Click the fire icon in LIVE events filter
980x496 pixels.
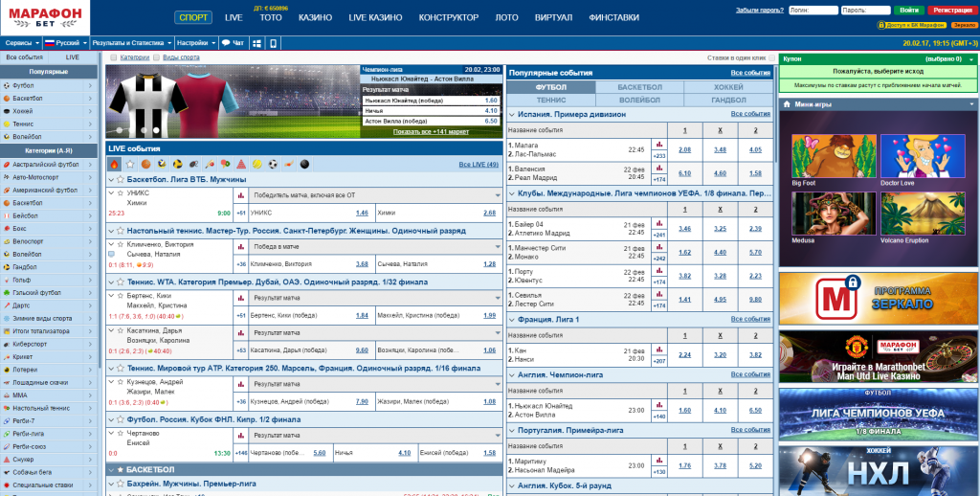click(115, 165)
